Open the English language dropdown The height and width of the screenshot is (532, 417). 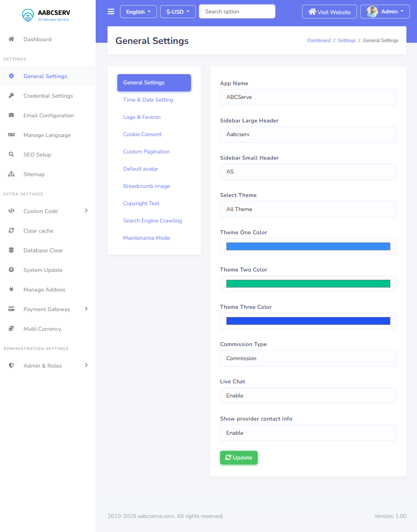point(138,12)
